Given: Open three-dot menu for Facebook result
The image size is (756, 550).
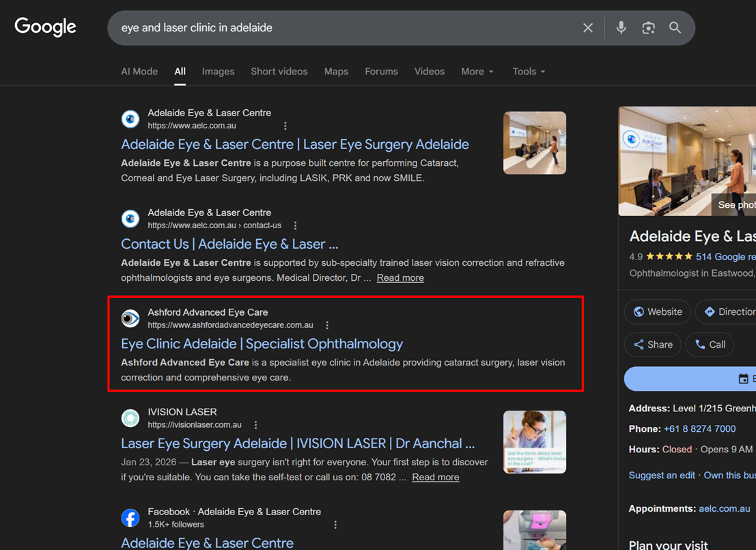Looking at the screenshot, I should coord(335,525).
